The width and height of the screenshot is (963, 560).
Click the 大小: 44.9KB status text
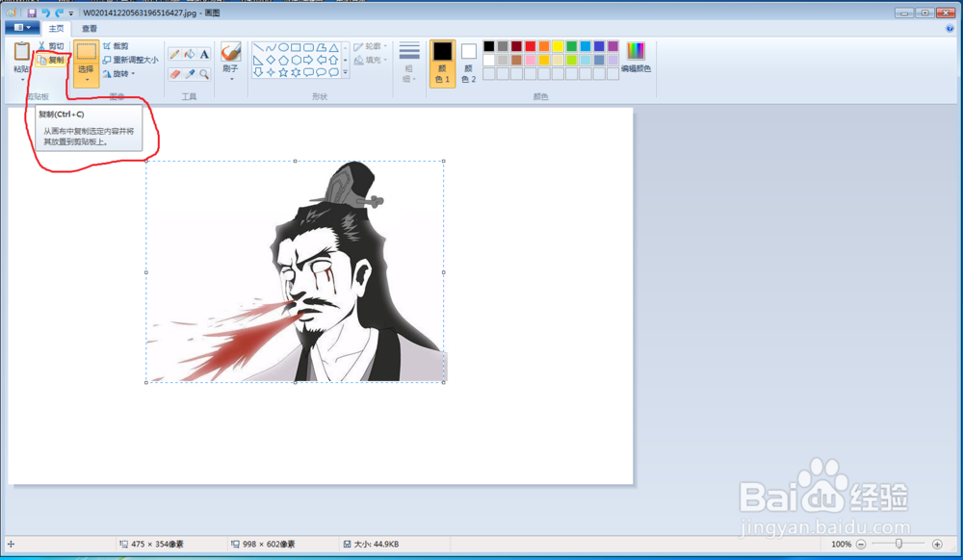pos(377,544)
